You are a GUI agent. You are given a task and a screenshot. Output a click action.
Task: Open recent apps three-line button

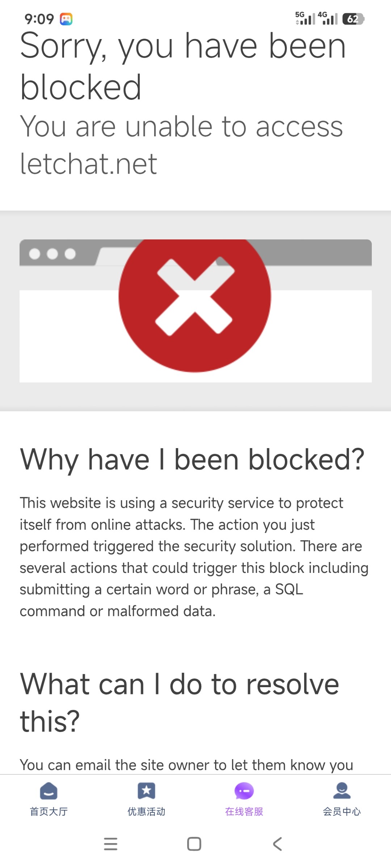pyautogui.click(x=110, y=844)
